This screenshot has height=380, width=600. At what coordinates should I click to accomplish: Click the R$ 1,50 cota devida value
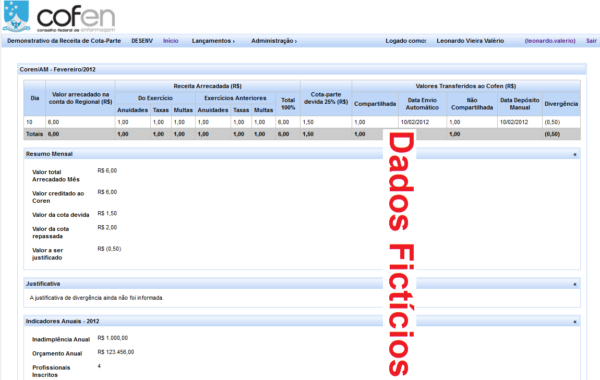point(107,214)
